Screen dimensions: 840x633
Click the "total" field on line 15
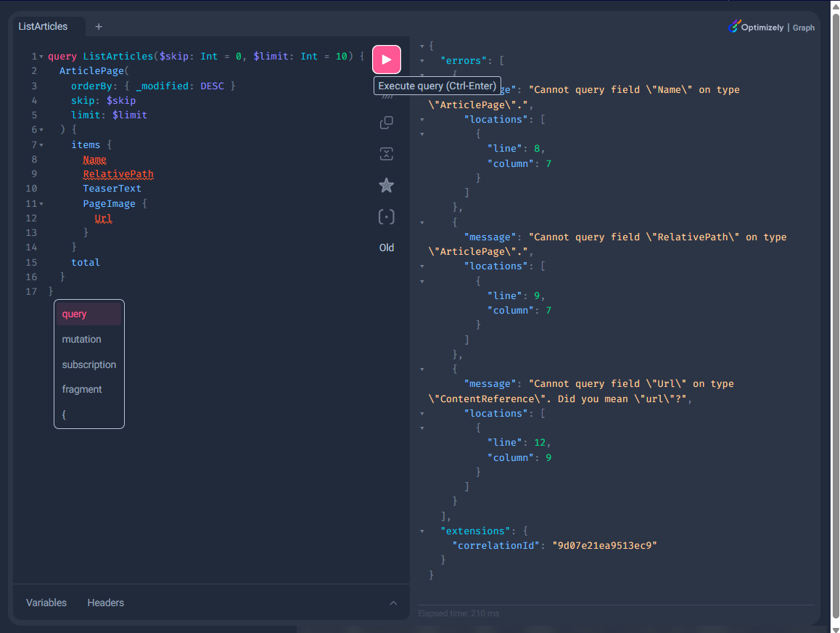click(86, 263)
